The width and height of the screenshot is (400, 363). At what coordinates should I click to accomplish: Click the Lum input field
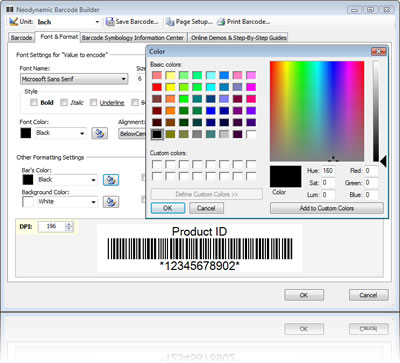(x=329, y=195)
